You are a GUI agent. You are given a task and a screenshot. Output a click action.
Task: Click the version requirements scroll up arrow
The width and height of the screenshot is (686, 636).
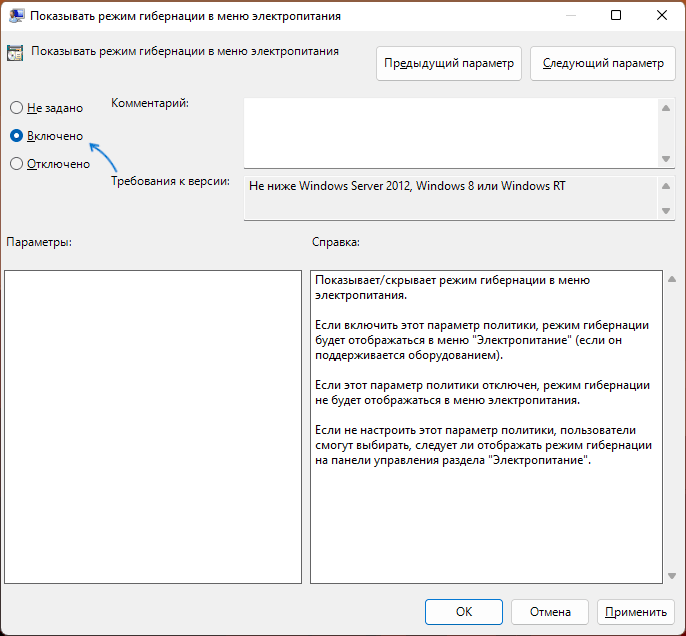pyautogui.click(x=666, y=186)
